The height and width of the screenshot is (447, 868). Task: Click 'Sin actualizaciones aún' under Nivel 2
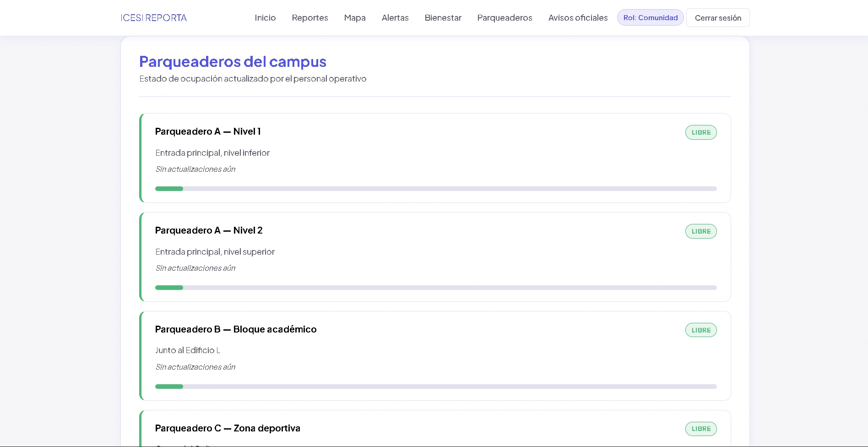click(195, 268)
